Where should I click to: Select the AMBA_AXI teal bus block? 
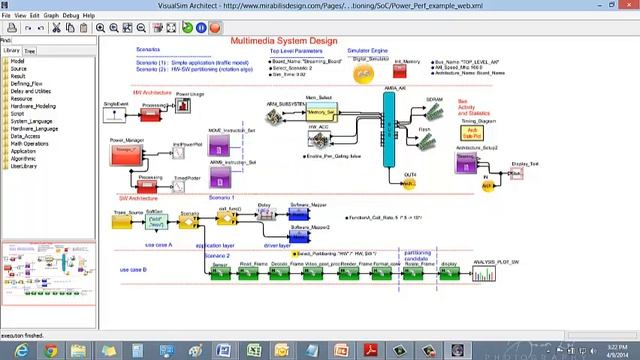[x=389, y=129]
